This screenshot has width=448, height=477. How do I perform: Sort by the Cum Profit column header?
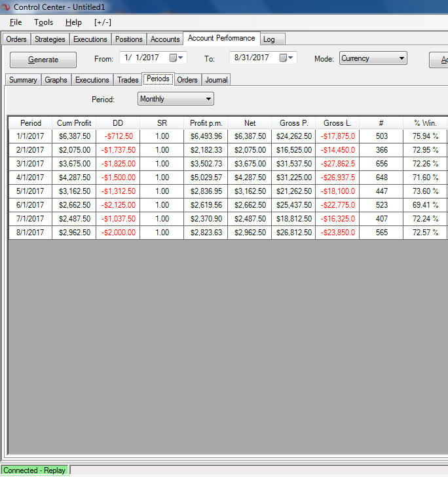tap(74, 123)
